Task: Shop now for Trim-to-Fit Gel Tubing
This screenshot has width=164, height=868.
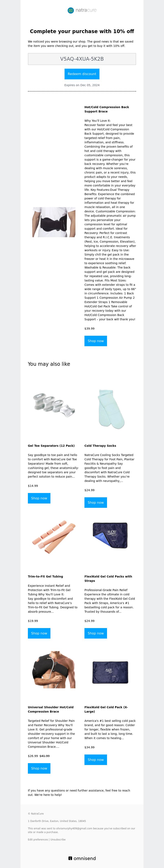Action: (x=39, y=633)
